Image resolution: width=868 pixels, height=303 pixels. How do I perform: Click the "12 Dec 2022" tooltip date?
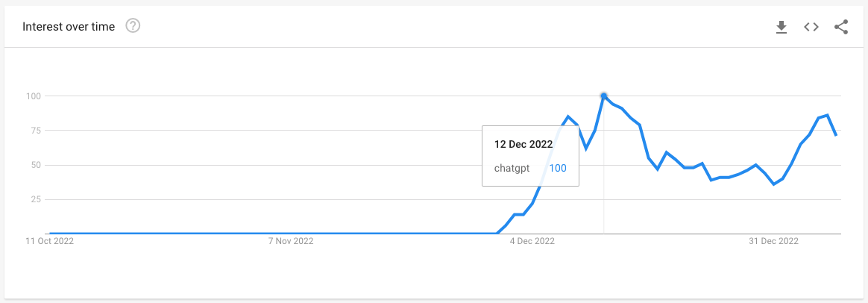coord(523,144)
